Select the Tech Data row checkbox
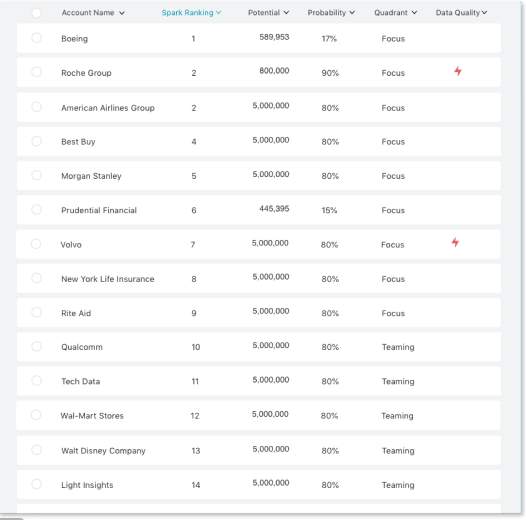 37,380
